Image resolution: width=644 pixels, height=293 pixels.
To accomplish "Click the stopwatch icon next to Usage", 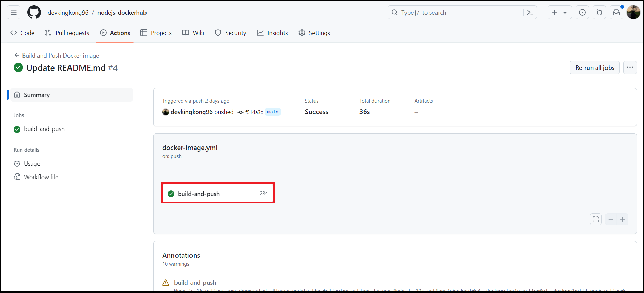I will point(17,163).
